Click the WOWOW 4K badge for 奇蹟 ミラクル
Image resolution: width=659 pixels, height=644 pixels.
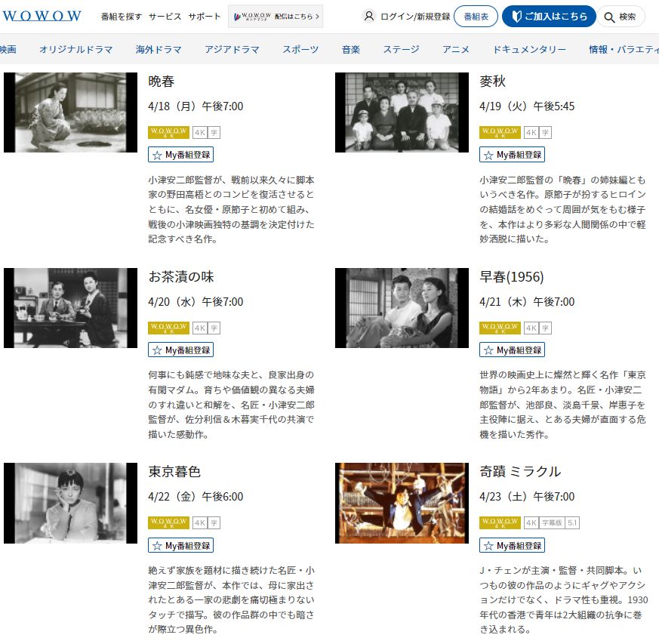500,522
